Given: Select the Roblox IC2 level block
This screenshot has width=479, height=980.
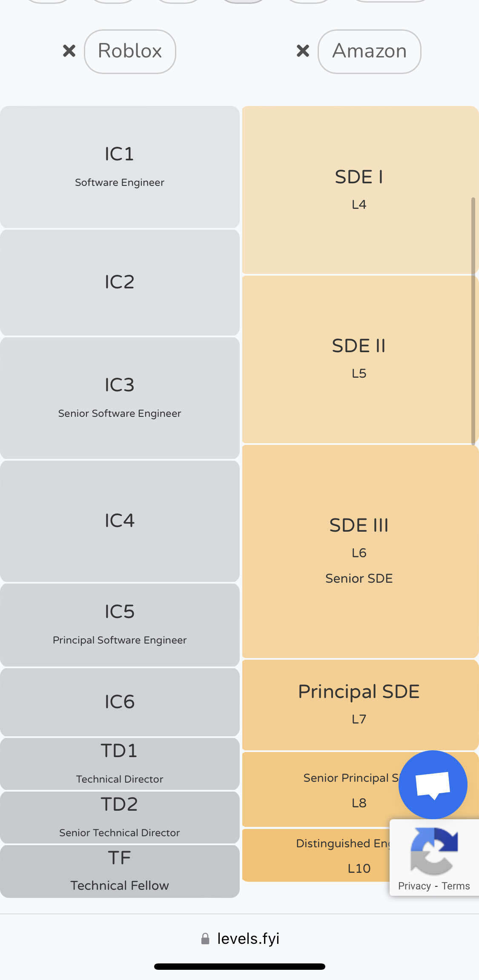Looking at the screenshot, I should [120, 282].
